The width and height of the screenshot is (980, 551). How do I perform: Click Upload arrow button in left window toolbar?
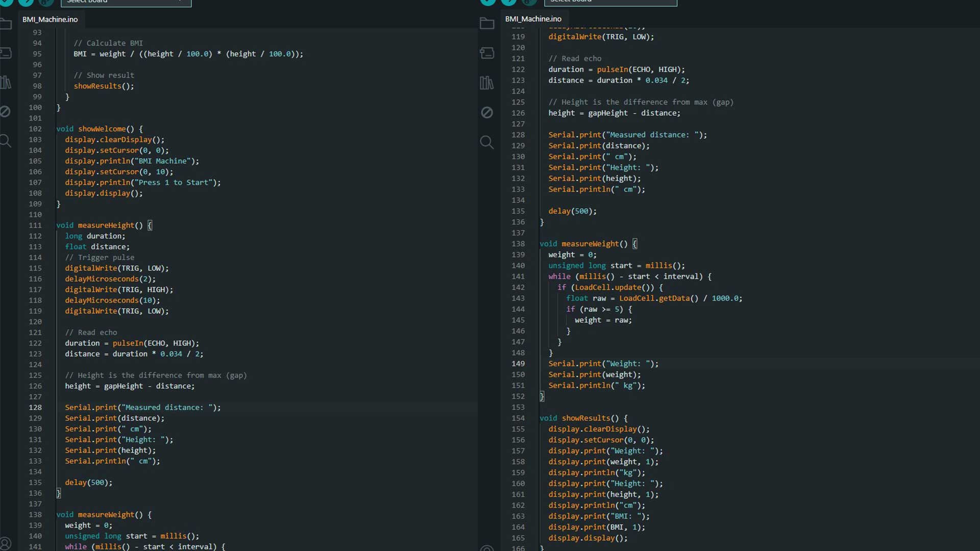click(26, 2)
